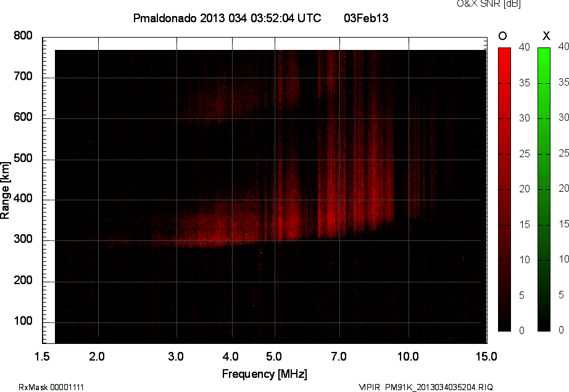Click the 400 km range tick label
569x392 pixels.
[23, 198]
